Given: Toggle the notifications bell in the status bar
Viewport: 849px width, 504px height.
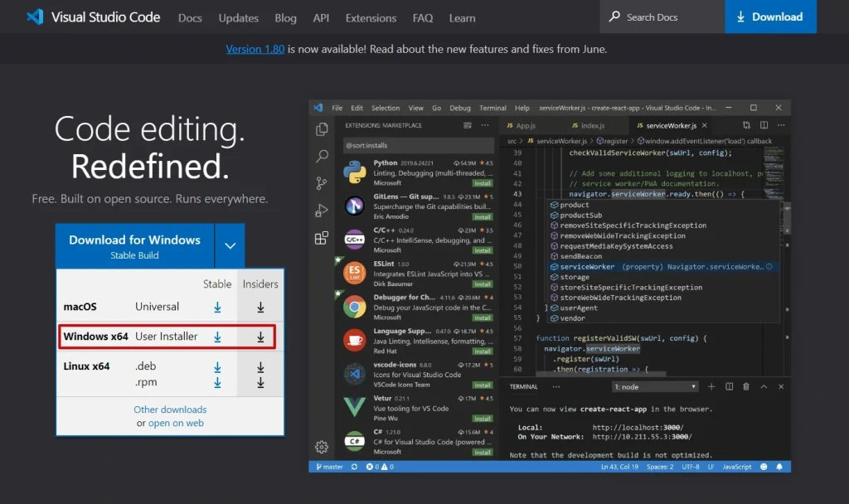Looking at the screenshot, I should (x=779, y=467).
